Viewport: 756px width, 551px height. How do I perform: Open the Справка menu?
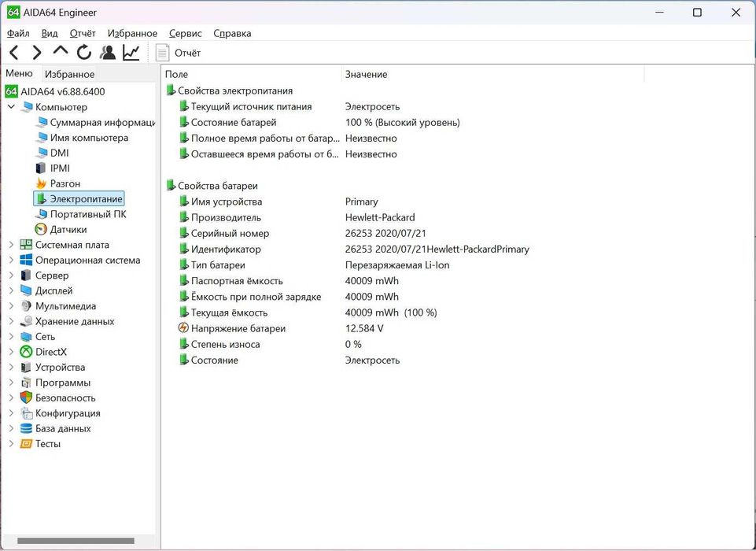(232, 33)
